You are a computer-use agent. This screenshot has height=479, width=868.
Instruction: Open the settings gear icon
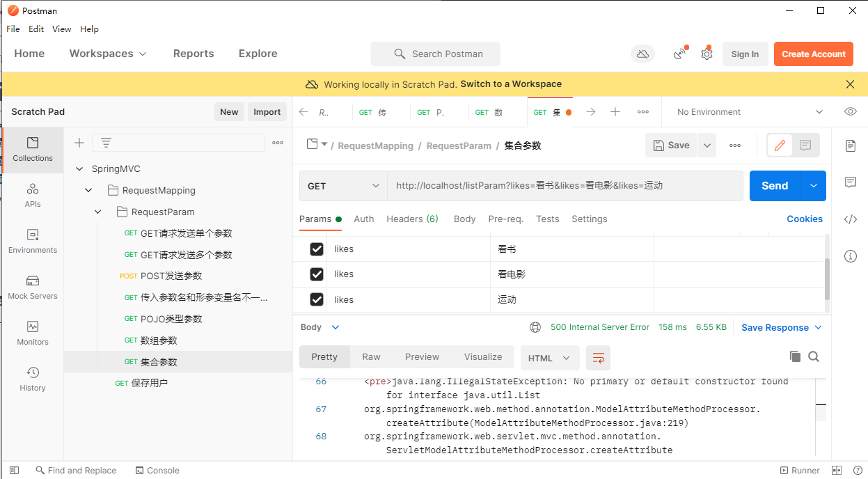pos(707,54)
